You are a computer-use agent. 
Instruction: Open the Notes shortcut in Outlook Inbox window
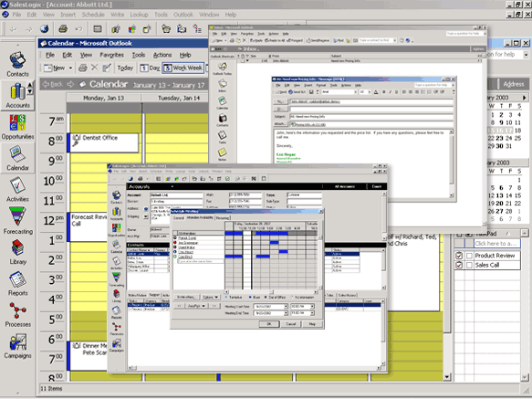223,154
